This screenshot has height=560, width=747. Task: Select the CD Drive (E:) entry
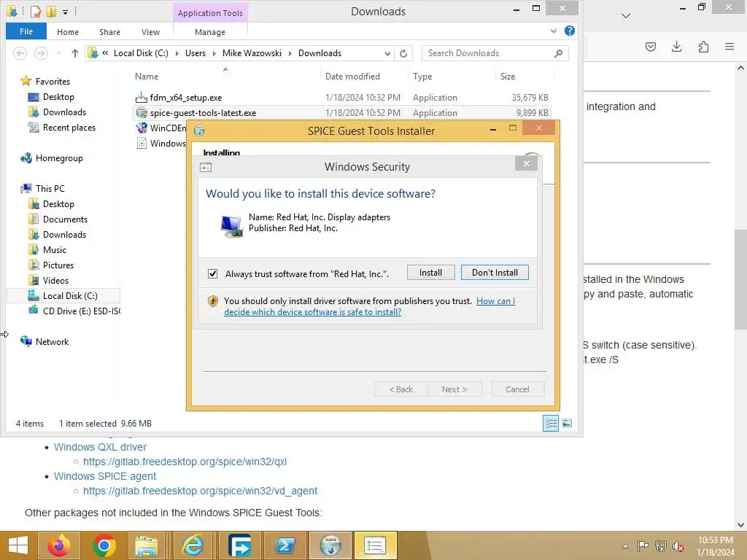pos(81,311)
